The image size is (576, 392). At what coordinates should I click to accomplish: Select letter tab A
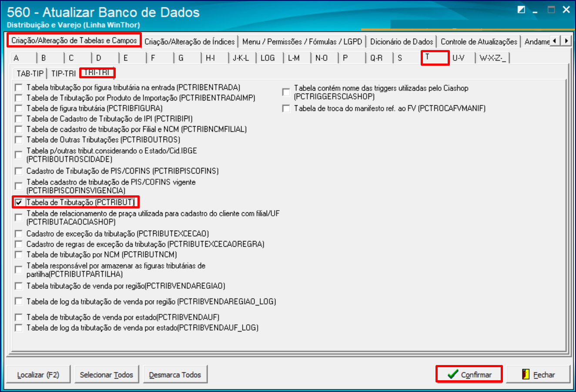pyautogui.click(x=24, y=58)
